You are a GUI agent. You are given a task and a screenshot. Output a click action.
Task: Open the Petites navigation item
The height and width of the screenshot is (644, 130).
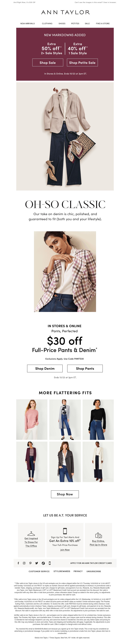pos(75,24)
